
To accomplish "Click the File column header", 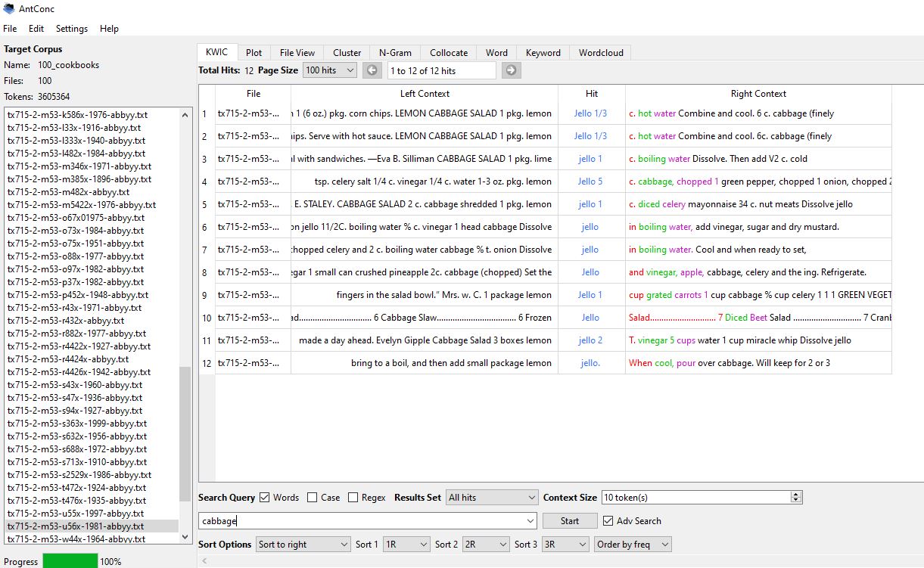I will tap(254, 94).
